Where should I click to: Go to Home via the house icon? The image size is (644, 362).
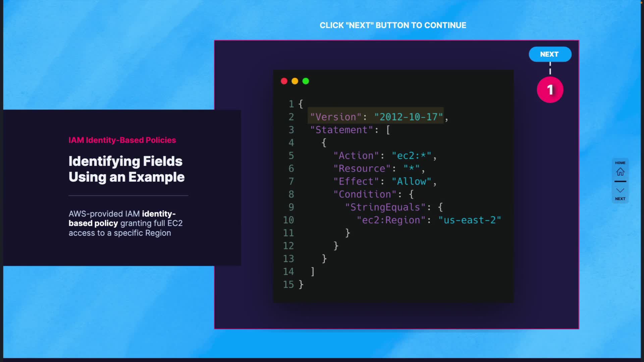620,172
